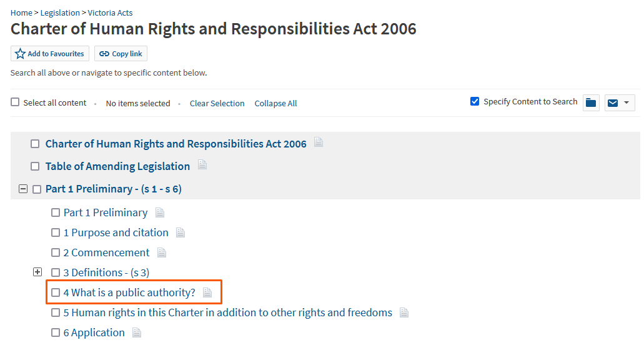This screenshot has height=345, width=644.
Task: Tick the Select all content checkbox
Action: [x=15, y=102]
